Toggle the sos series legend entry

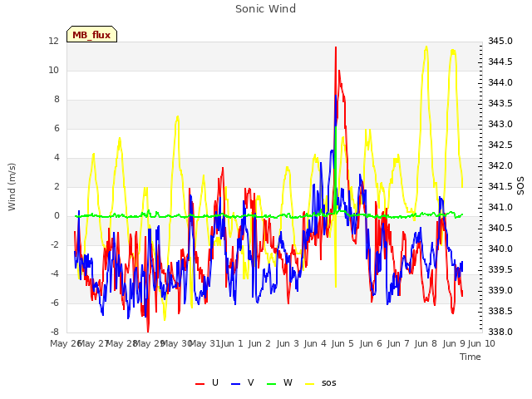[x=321, y=382]
